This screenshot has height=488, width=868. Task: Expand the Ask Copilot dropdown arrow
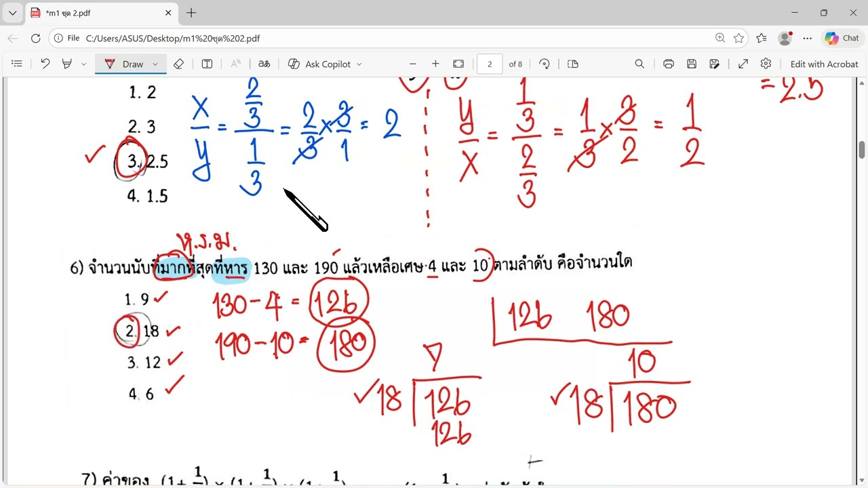pos(359,64)
